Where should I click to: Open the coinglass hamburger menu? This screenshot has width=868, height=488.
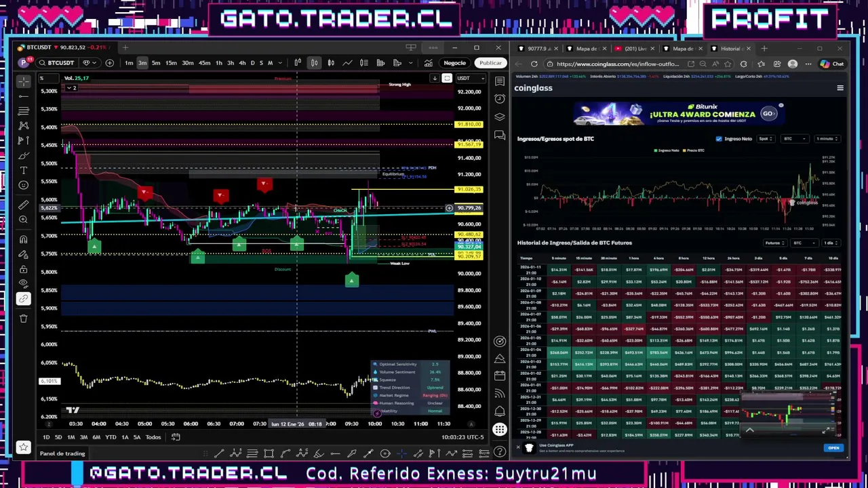pyautogui.click(x=840, y=88)
